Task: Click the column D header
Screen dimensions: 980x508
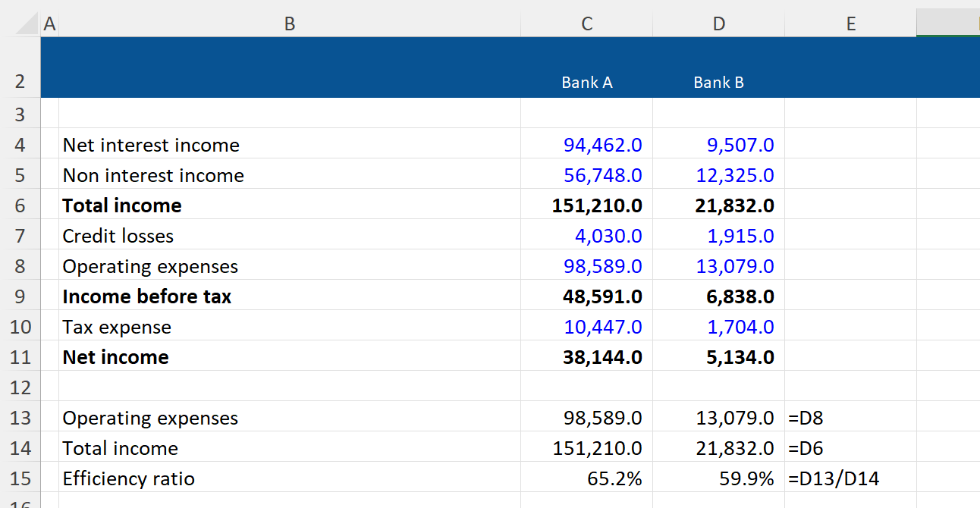Action: coord(718,24)
